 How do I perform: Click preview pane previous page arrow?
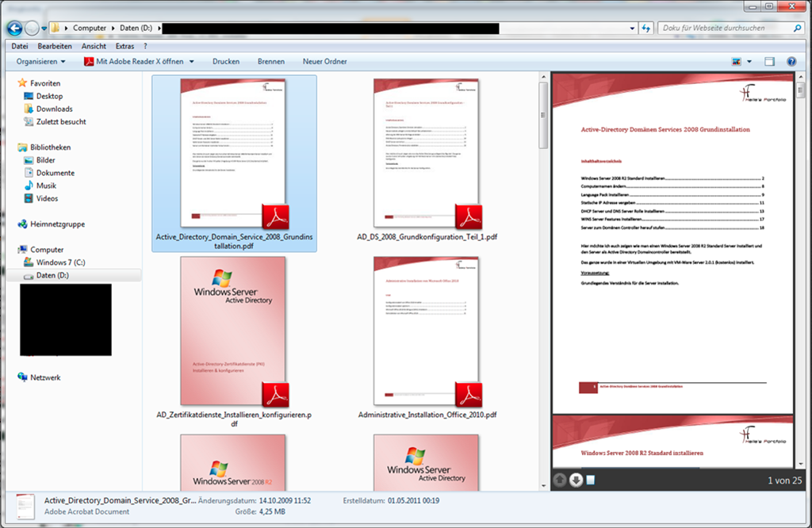coord(560,480)
